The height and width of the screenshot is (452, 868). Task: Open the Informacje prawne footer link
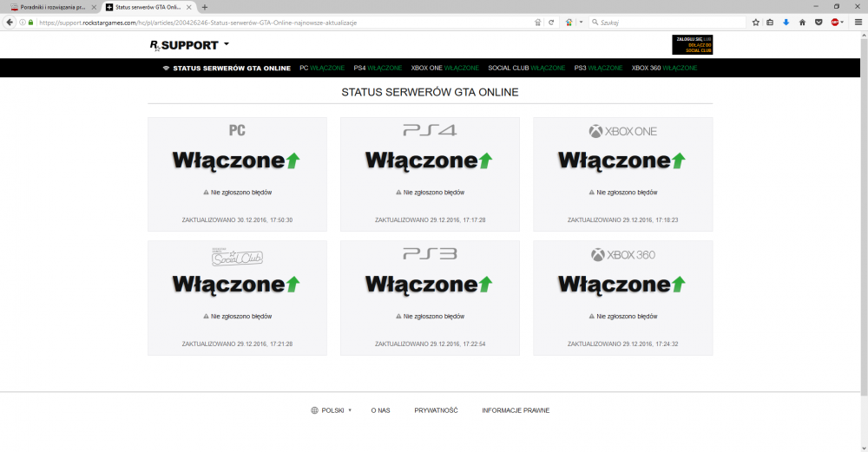(x=516, y=410)
